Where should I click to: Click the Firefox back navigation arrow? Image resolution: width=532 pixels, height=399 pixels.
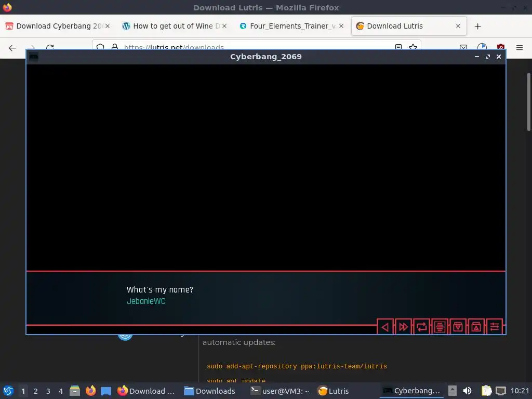click(x=12, y=48)
